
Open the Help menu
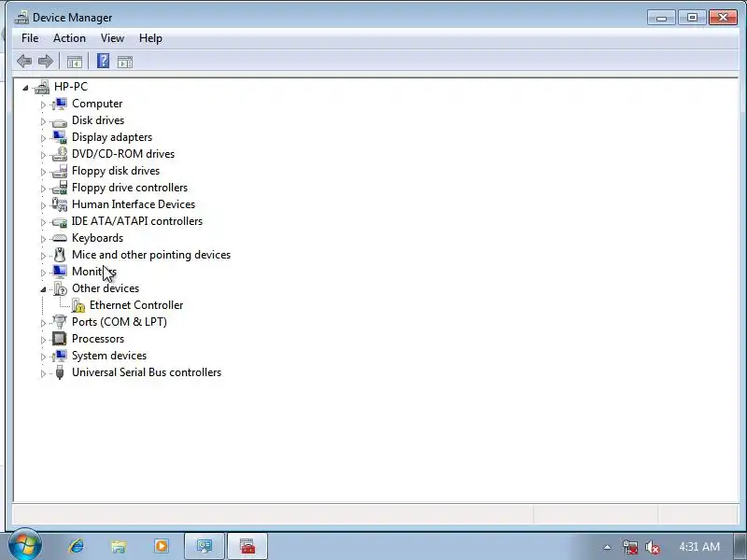pos(150,38)
